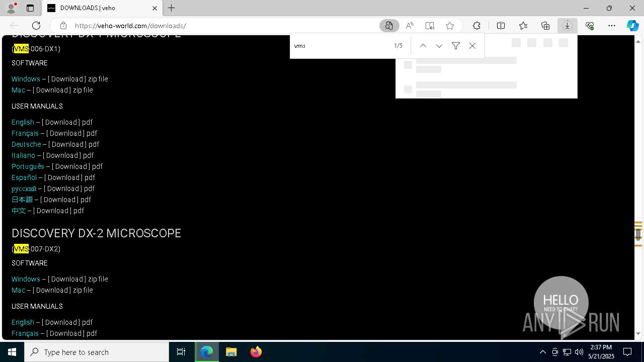Open Microsoft Edge from taskbar
Image resolution: width=644 pixels, height=362 pixels.
(x=207, y=352)
